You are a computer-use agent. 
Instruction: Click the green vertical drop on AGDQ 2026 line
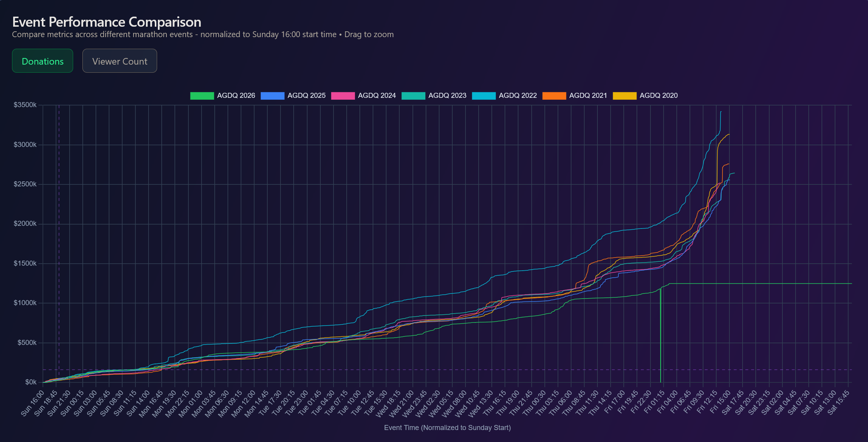(660, 336)
